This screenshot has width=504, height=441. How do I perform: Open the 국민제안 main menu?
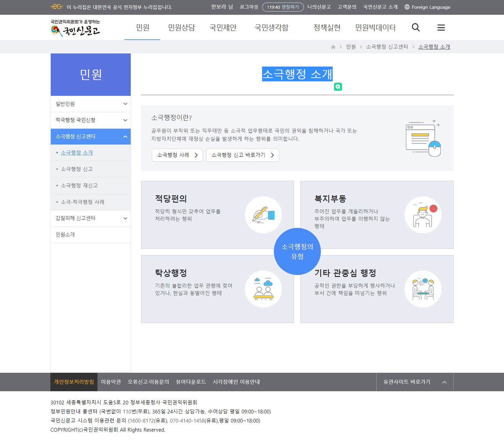click(223, 28)
